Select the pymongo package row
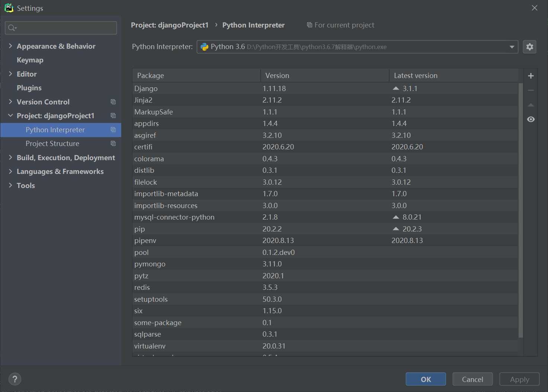548x392 pixels. 325,264
